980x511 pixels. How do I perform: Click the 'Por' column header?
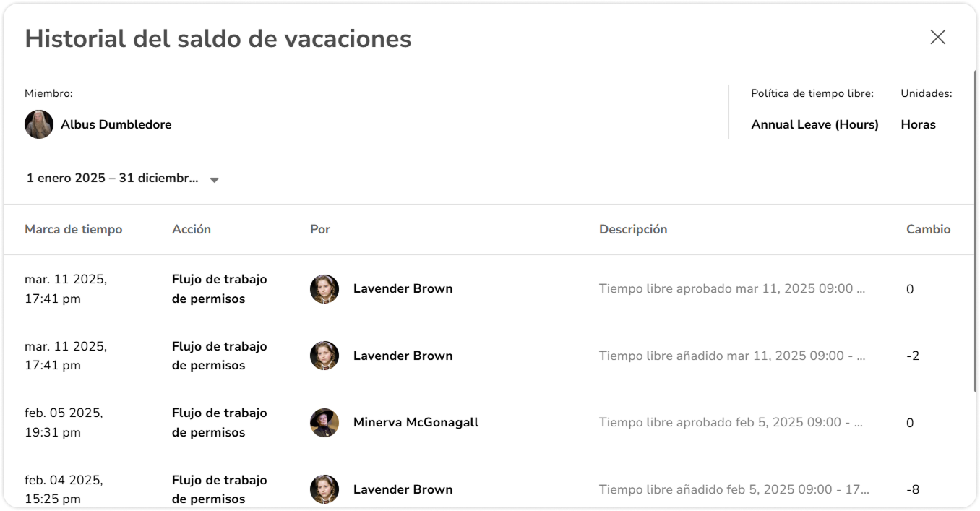[320, 229]
